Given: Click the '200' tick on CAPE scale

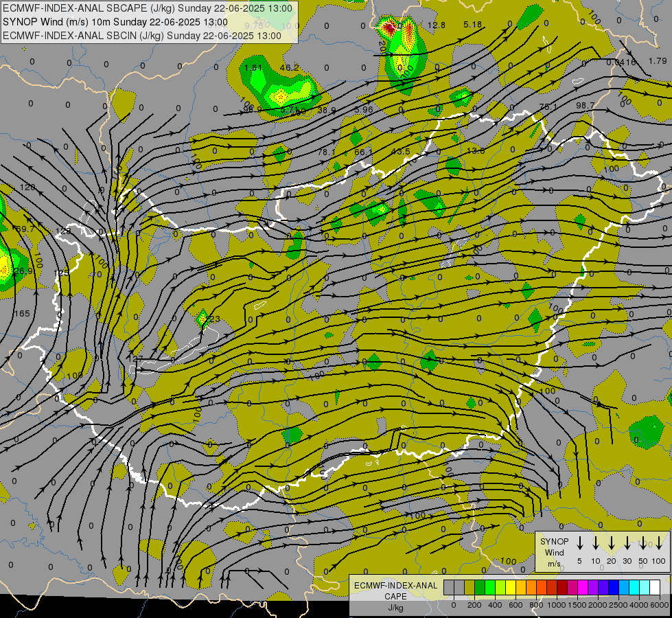Looking at the screenshot, I should tap(474, 605).
